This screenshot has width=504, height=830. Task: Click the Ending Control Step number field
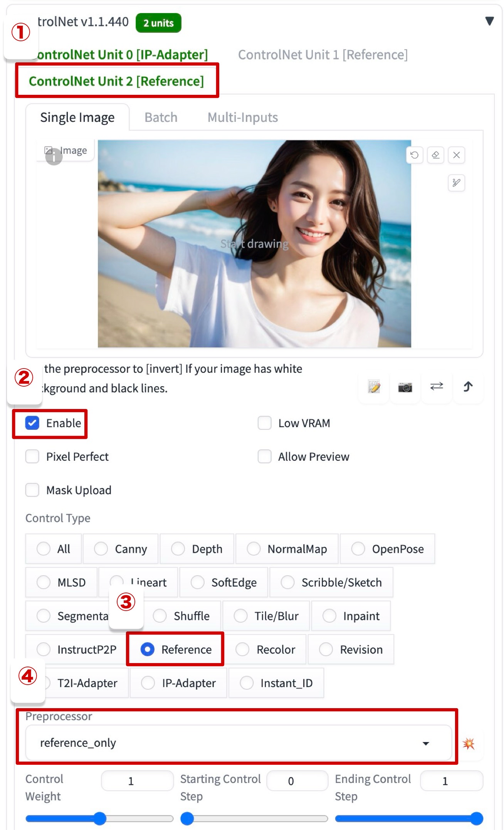451,781
